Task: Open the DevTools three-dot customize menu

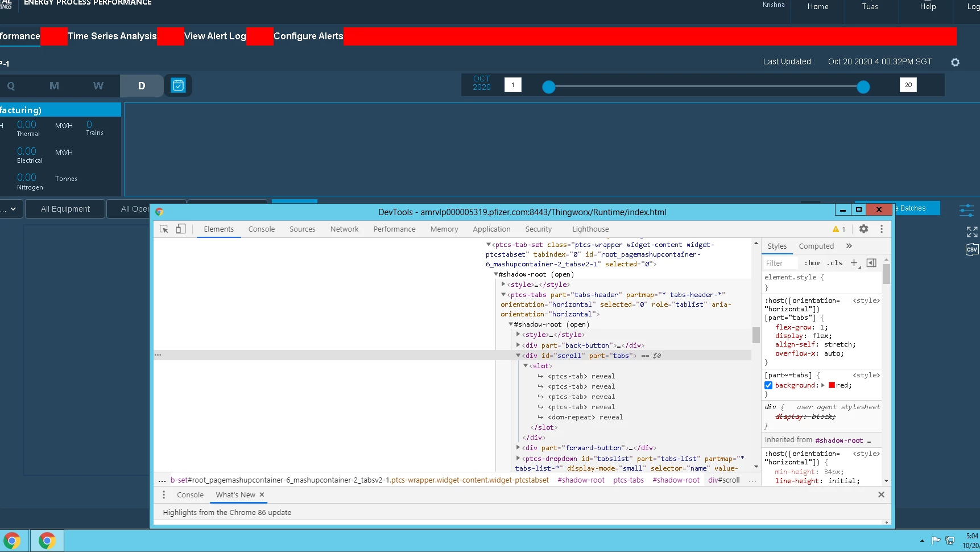Action: click(882, 229)
